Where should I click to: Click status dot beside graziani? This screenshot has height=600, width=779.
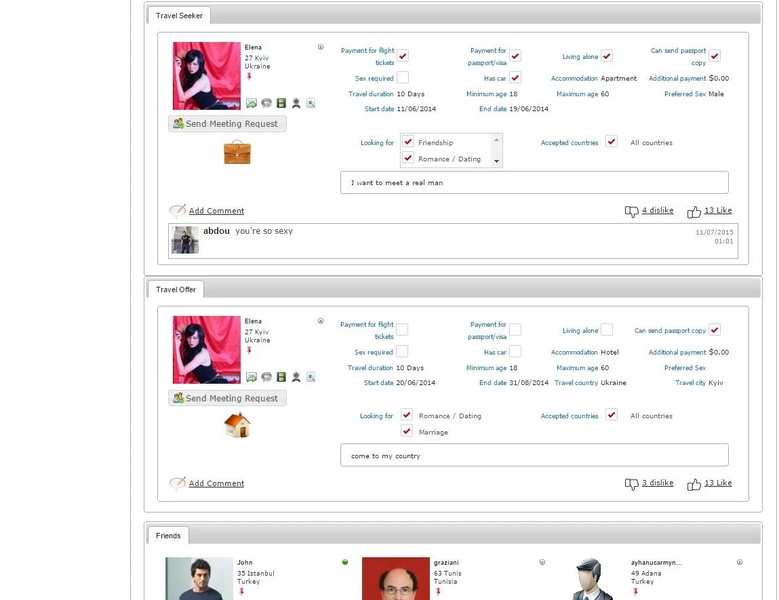[x=542, y=562]
